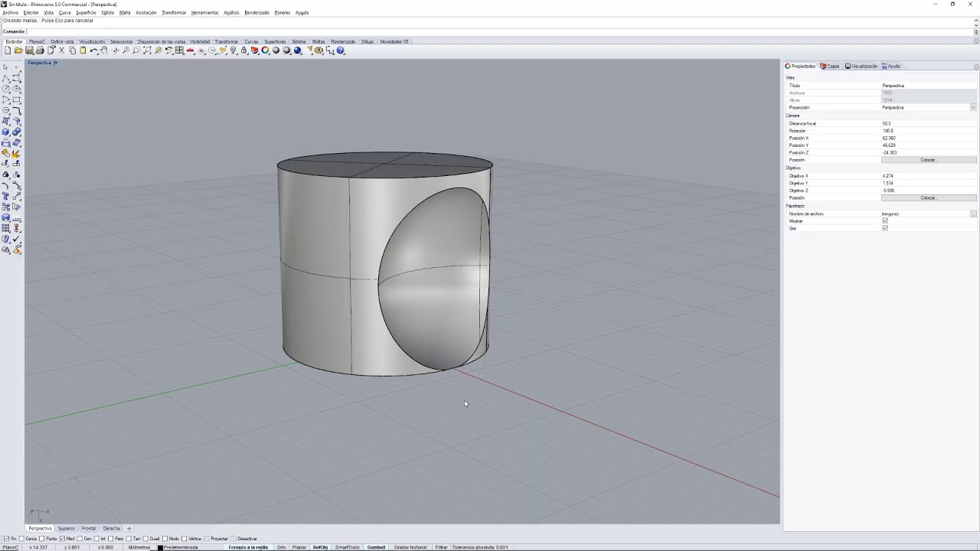Click the padlock Lock objects icon
980x551 pixels.
(x=244, y=51)
